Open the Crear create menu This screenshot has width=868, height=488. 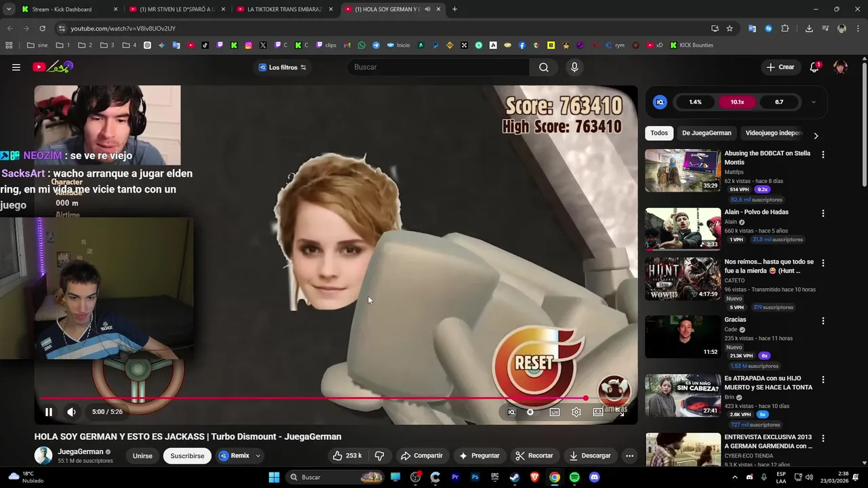[780, 67]
